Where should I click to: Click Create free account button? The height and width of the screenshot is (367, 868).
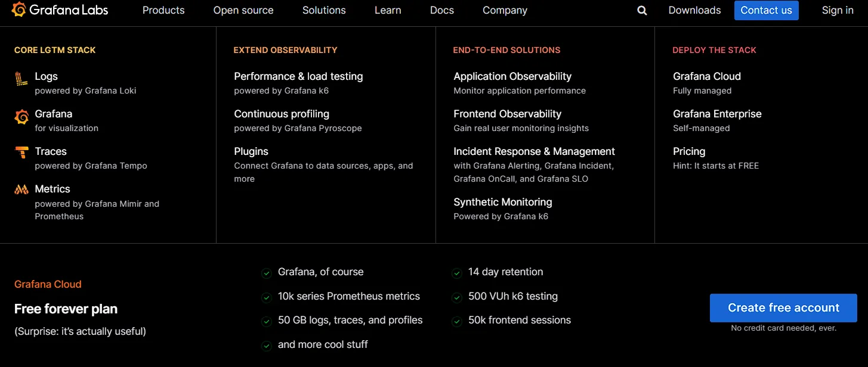[x=783, y=308]
